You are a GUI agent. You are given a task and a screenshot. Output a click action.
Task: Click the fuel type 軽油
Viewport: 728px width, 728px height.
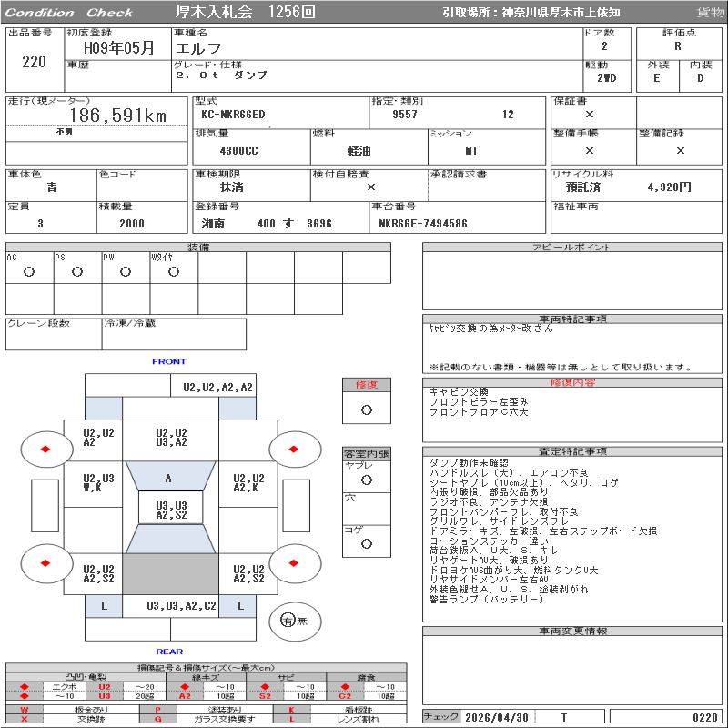[x=359, y=151]
